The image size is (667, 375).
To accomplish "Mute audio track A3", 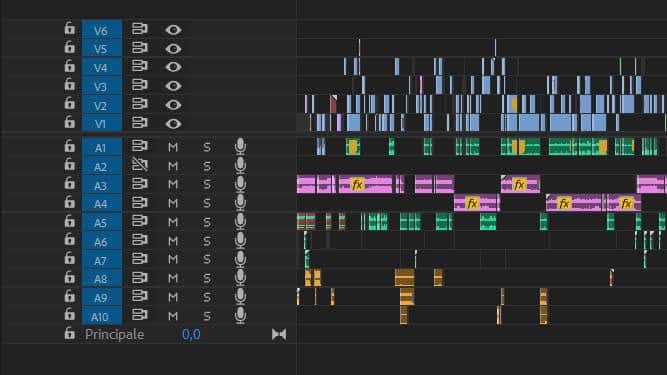I will (x=173, y=184).
